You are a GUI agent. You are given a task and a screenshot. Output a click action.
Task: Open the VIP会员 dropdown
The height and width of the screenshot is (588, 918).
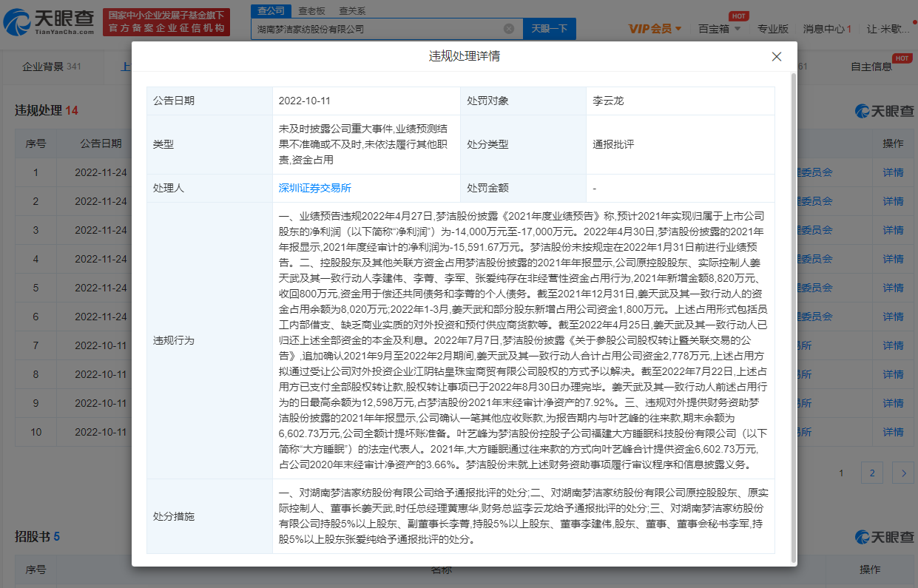[x=655, y=29]
